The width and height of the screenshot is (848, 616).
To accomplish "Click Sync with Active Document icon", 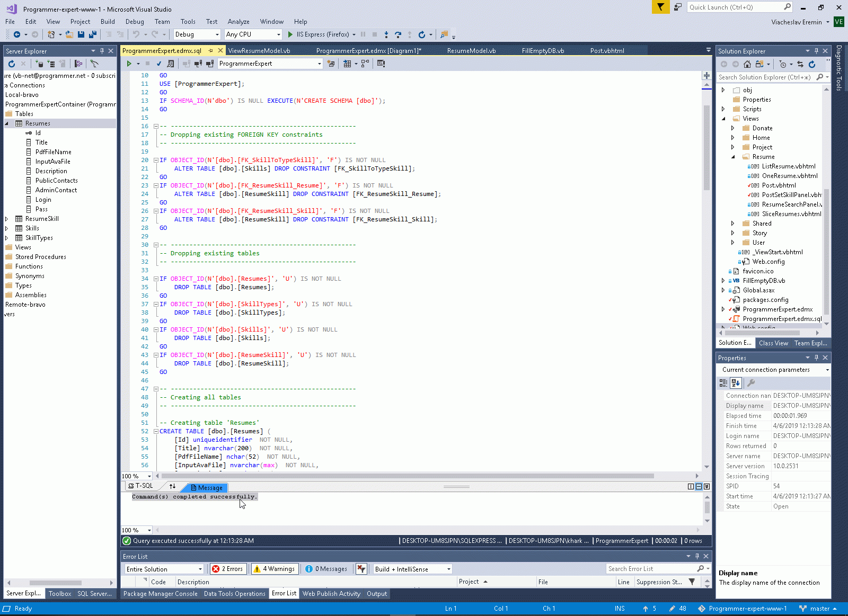I will coord(800,64).
